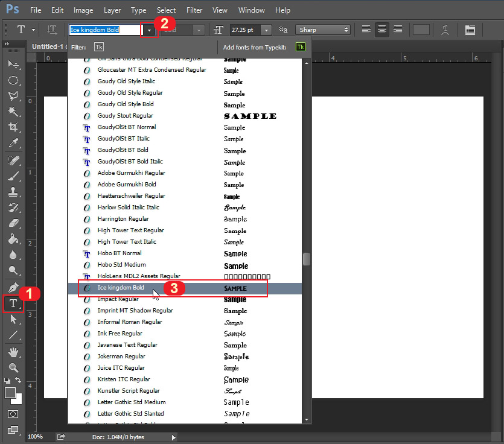Open the Filter menu

(194, 10)
